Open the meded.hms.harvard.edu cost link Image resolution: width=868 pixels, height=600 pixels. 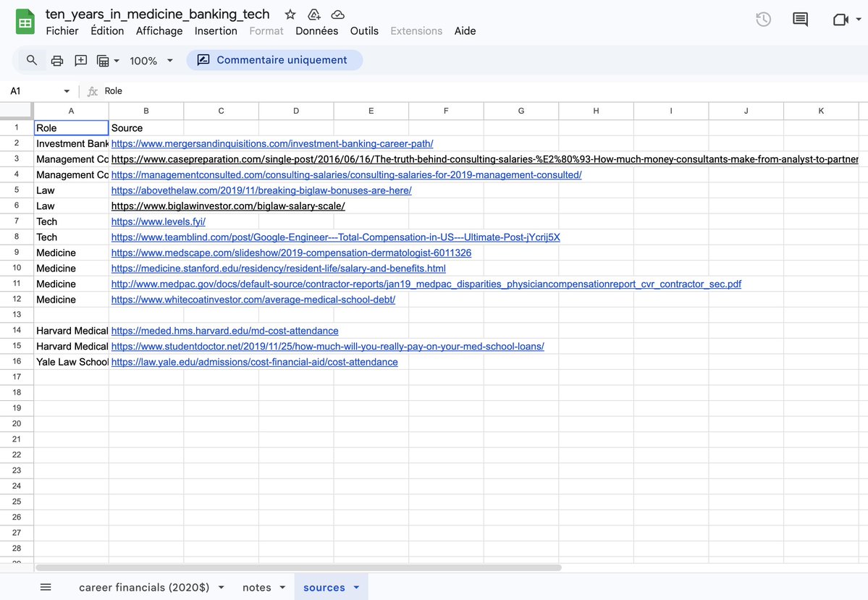coord(224,331)
